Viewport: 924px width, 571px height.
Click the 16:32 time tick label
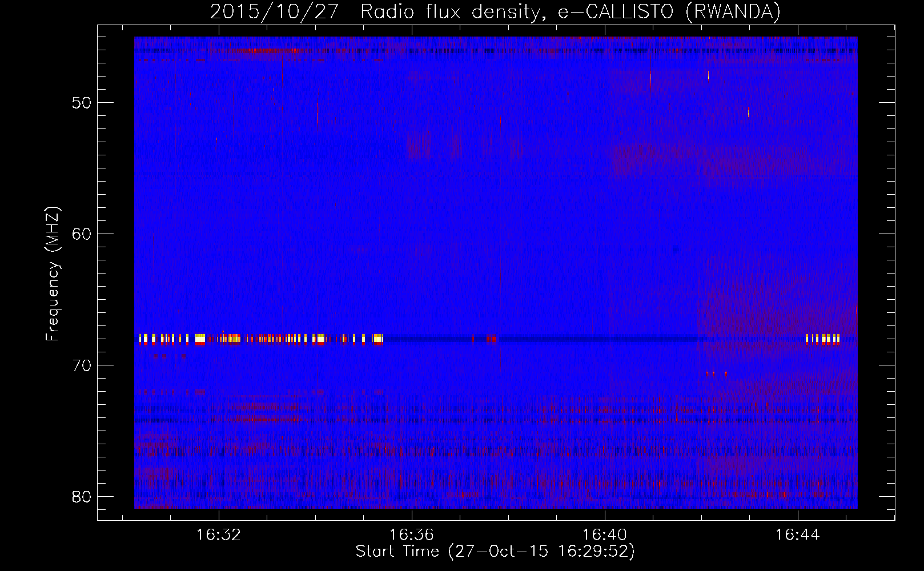(219, 535)
